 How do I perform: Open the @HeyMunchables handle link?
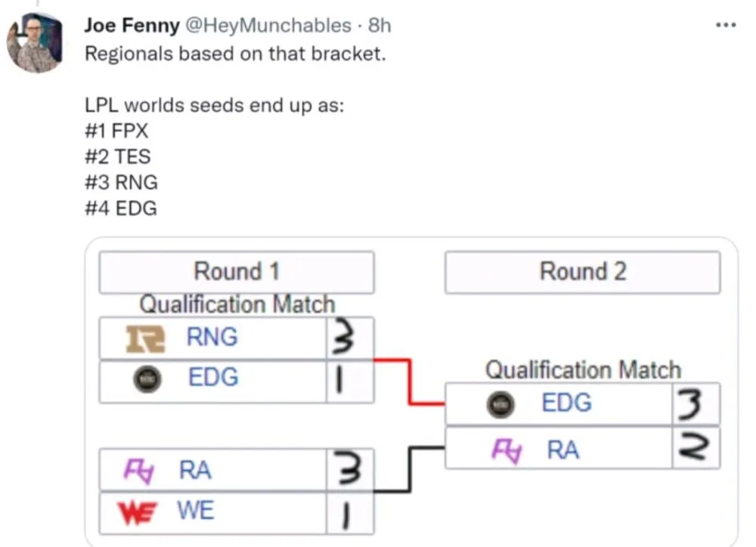[x=269, y=26]
